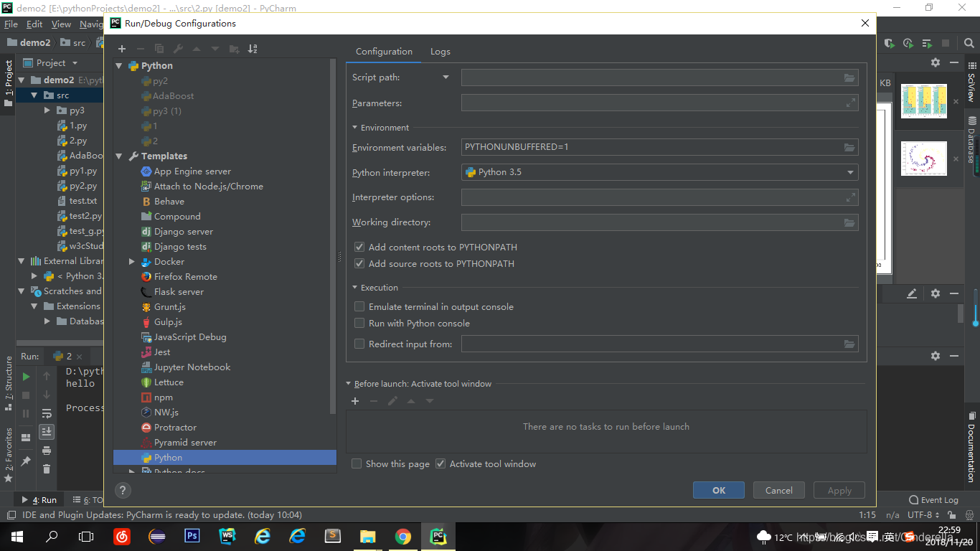980x551 pixels.
Task: Check the Show this page checkbox
Action: click(x=357, y=463)
